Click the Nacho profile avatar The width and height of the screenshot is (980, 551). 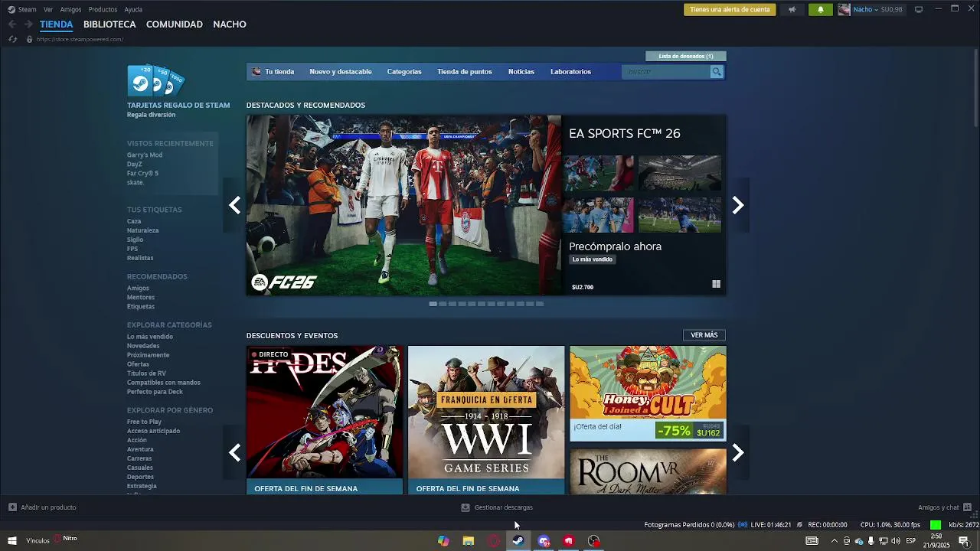coord(844,10)
